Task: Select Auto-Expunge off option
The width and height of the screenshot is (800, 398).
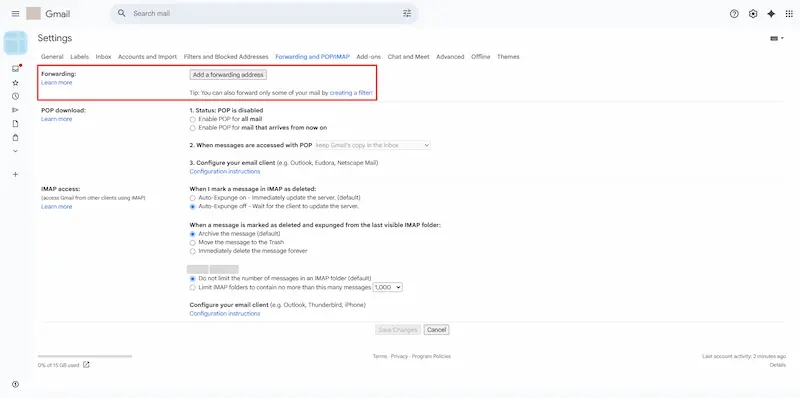Action: coord(192,207)
